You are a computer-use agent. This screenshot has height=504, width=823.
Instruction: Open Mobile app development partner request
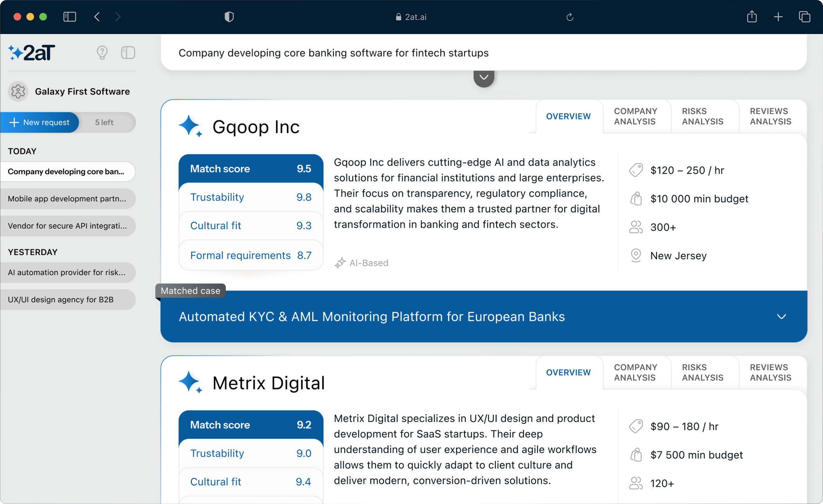(x=67, y=199)
